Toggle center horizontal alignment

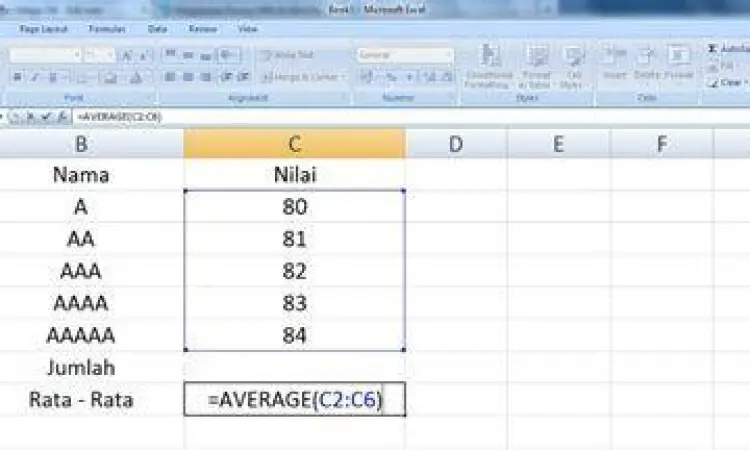click(x=187, y=77)
